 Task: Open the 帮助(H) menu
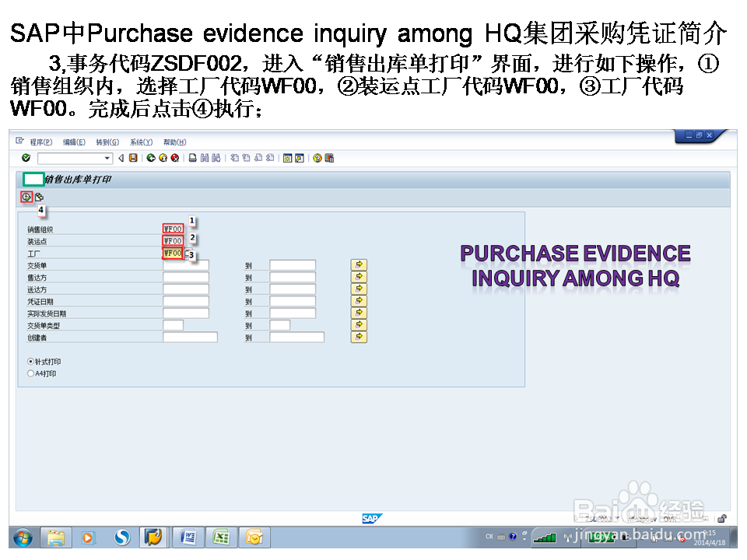point(174,142)
